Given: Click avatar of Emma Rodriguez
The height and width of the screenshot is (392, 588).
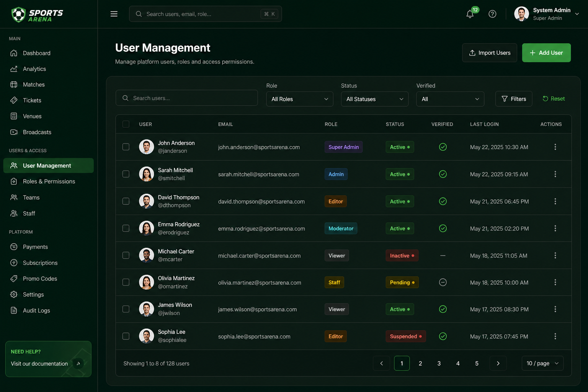Looking at the screenshot, I should tap(146, 228).
